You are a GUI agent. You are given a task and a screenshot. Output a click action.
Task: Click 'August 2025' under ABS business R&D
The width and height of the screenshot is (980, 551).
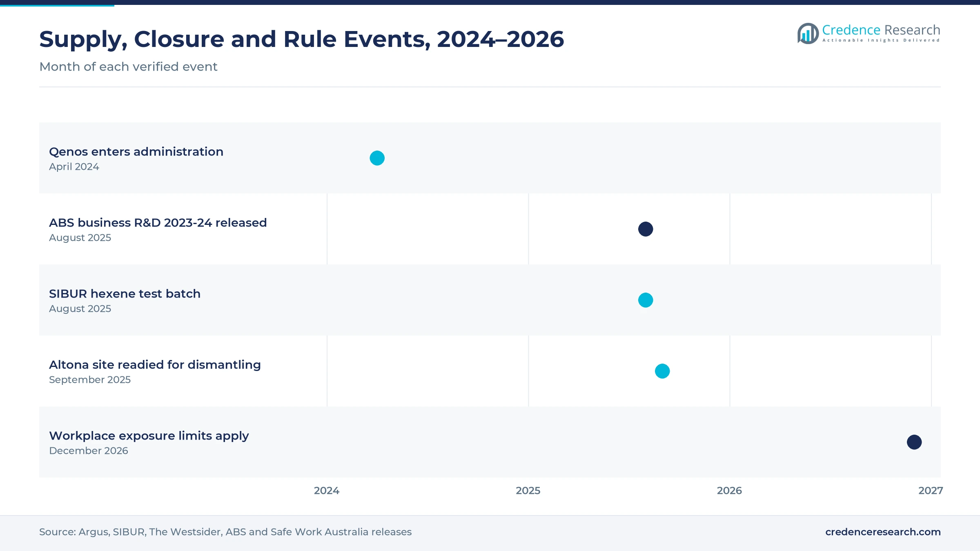[80, 238]
